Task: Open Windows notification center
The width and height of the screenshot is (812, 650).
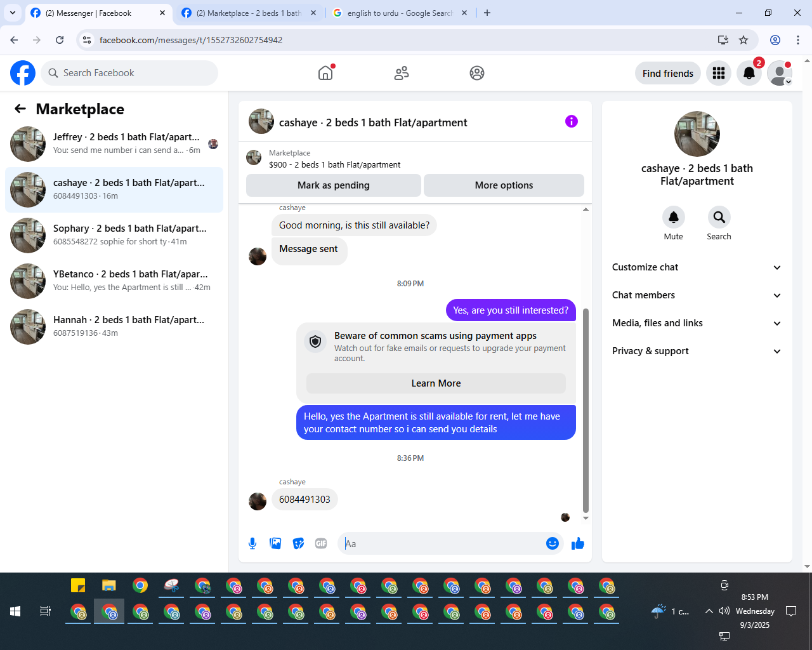Action: tap(791, 611)
